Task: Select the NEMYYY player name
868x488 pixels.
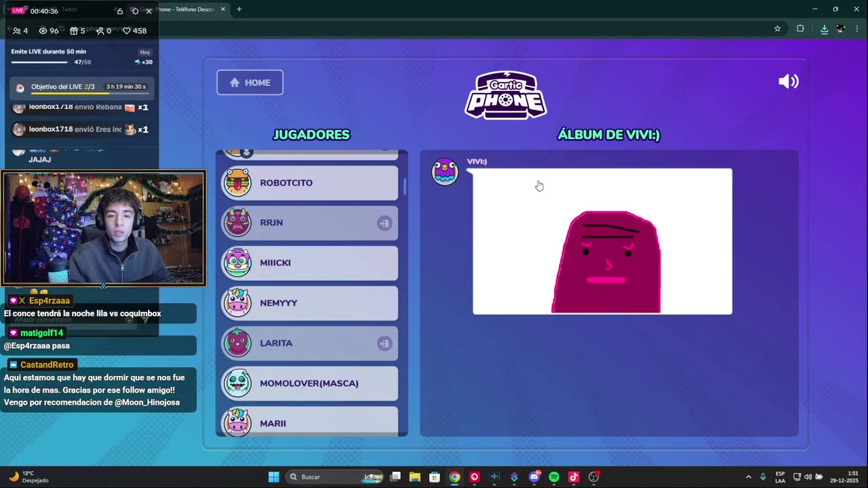Action: (279, 303)
